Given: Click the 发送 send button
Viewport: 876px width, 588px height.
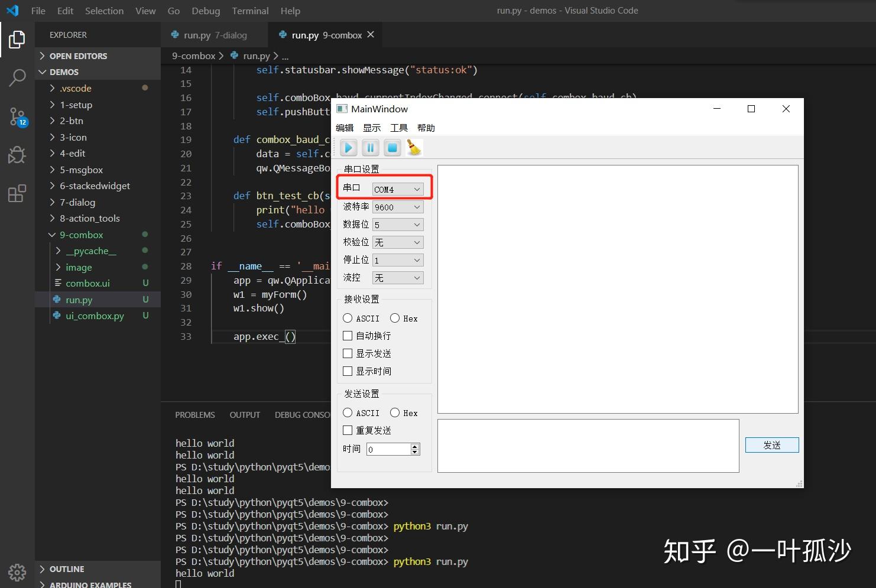Looking at the screenshot, I should pyautogui.click(x=772, y=444).
